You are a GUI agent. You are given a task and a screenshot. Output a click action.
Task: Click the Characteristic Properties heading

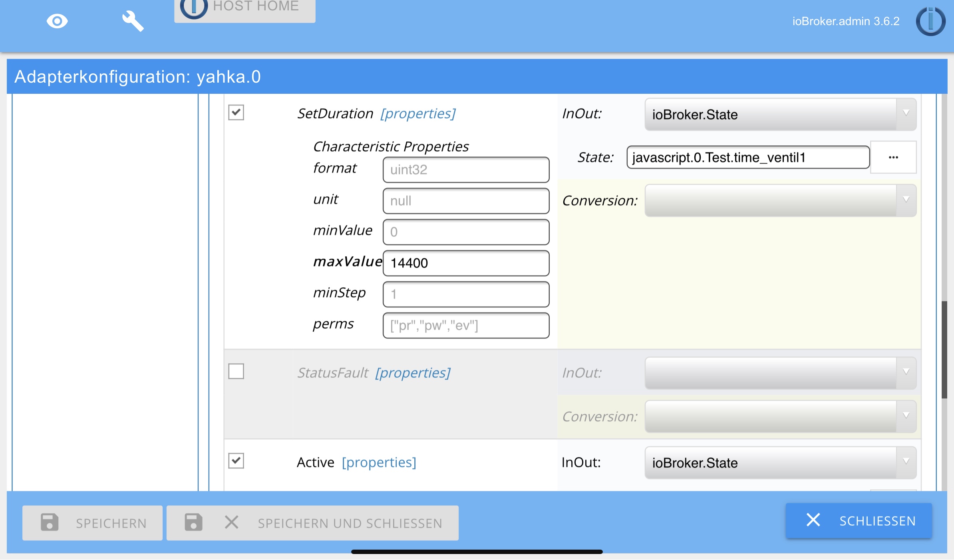(391, 146)
